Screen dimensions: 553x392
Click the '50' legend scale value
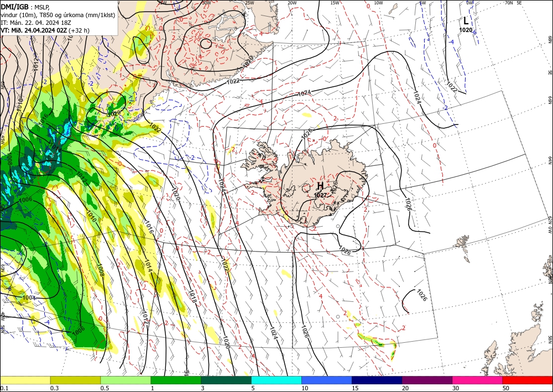[506, 388]
